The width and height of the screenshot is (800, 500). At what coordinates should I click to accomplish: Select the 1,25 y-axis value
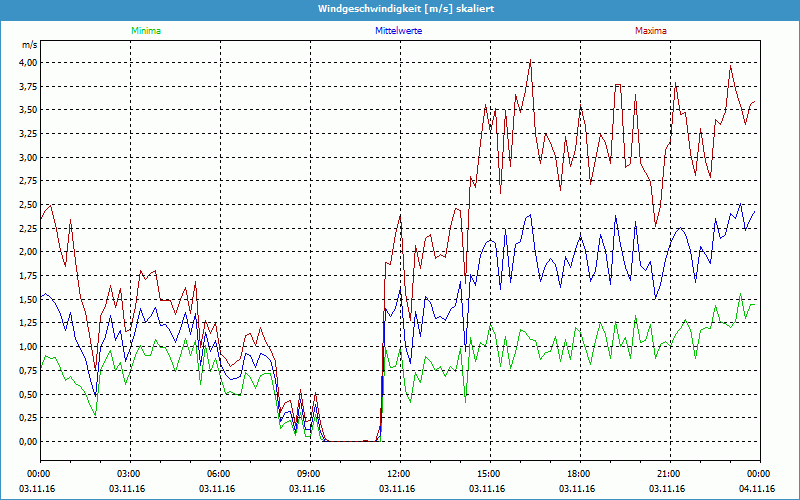29,323
